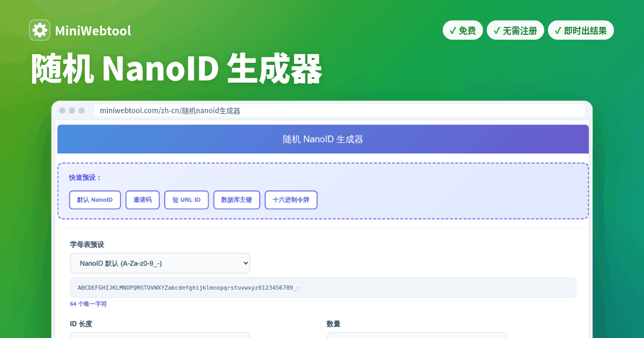644x338 pixels.
Task: Click the 无需注册 badge
Action: coord(515,31)
